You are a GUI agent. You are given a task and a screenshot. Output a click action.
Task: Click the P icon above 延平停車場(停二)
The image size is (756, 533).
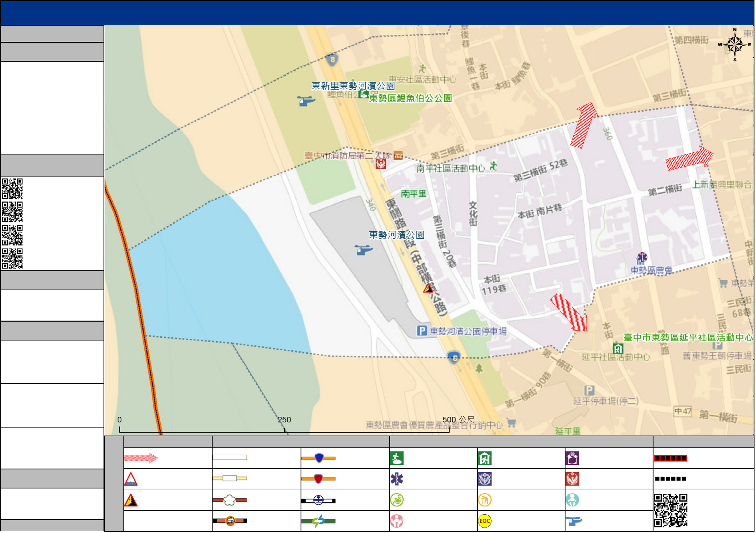click(590, 391)
